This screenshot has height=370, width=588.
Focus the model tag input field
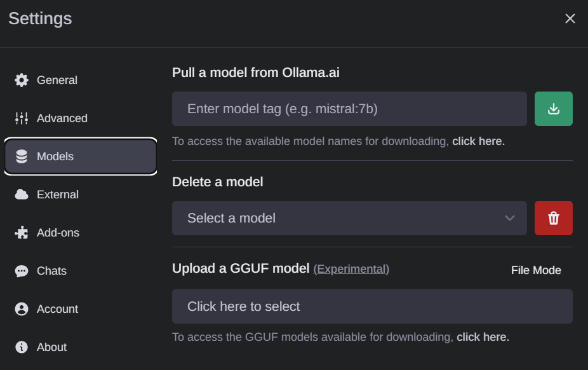349,109
